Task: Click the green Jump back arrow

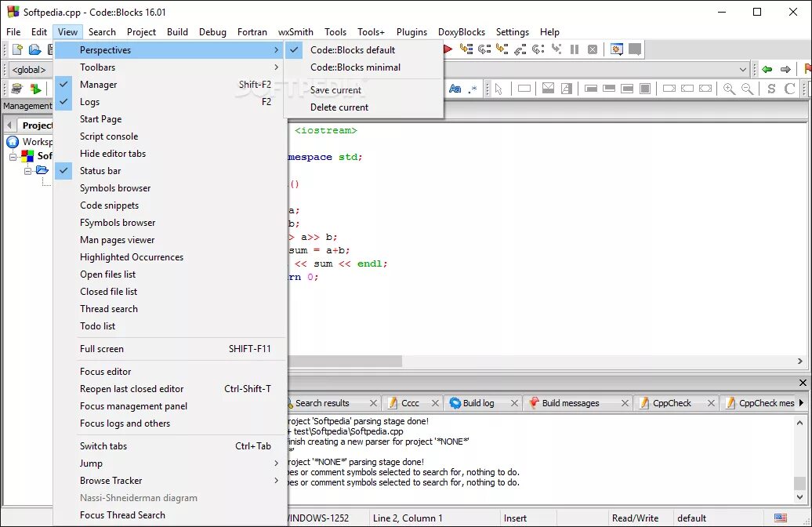Action: 767,69
